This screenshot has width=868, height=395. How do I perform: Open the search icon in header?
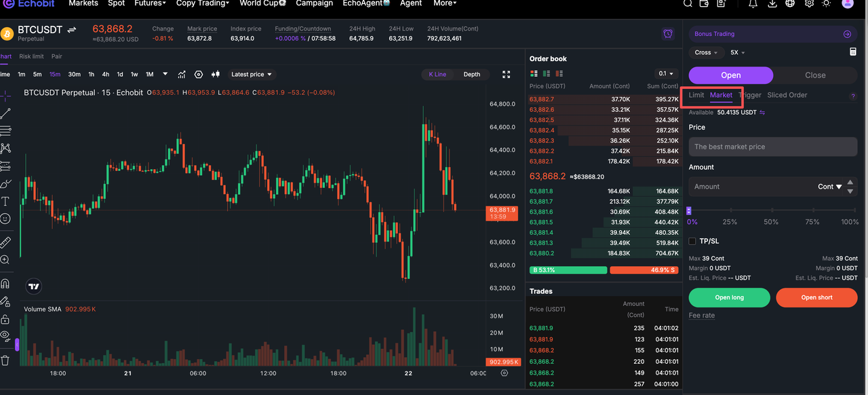click(x=688, y=3)
